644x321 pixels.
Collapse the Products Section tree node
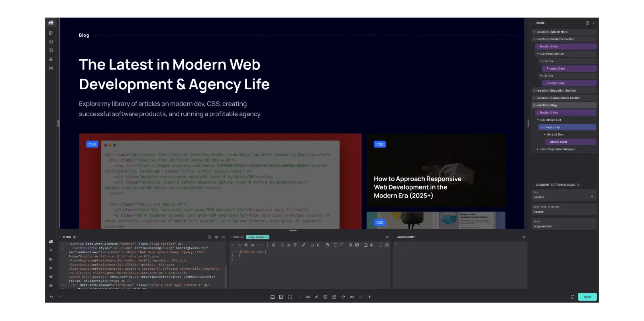pos(534,39)
